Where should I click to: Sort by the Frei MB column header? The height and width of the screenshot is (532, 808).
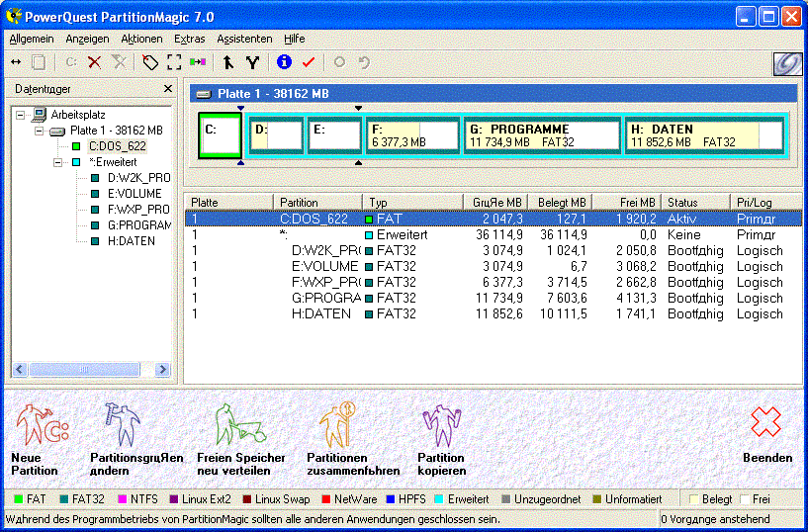[x=625, y=202]
